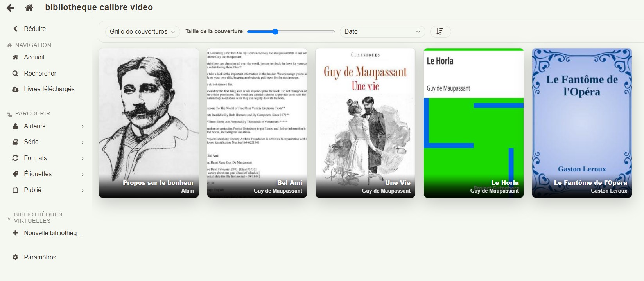Click the Accueil house icon
The height and width of the screenshot is (281, 644).
click(x=15, y=58)
